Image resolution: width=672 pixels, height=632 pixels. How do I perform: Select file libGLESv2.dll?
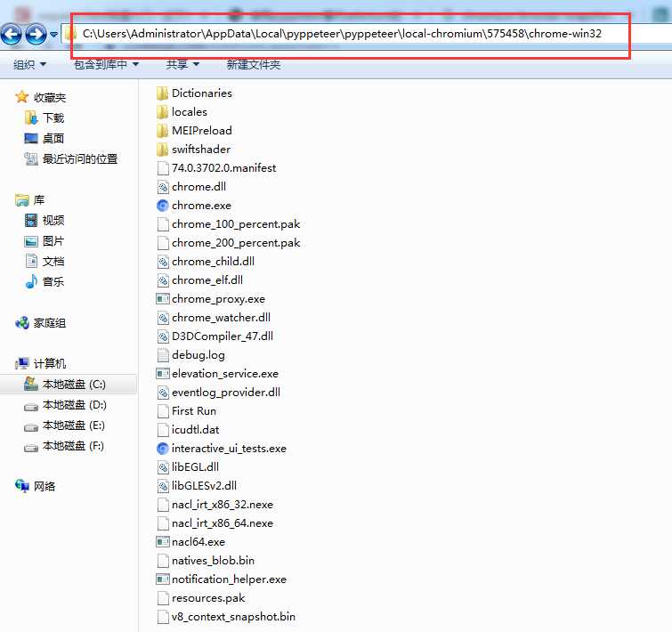[x=197, y=486]
